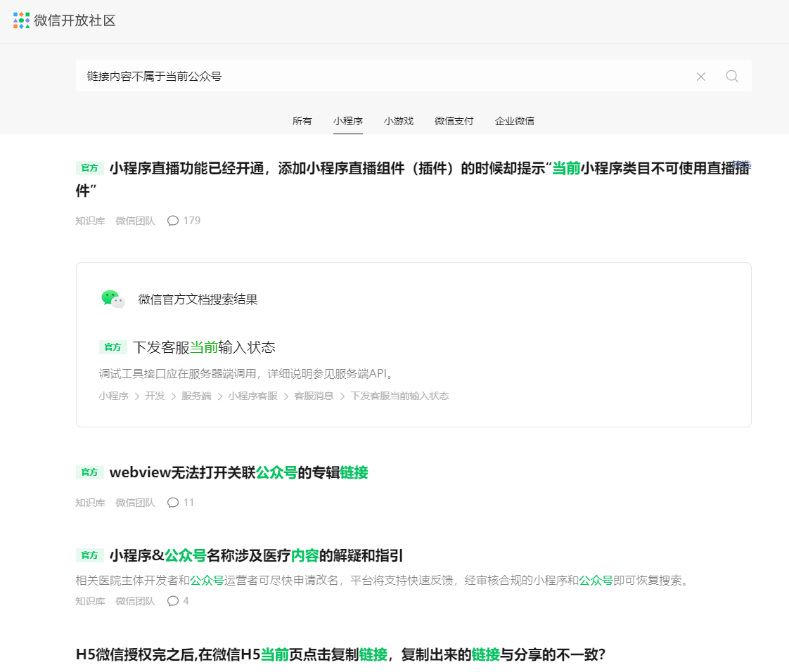Click the 官方 badge before 小程序&公众号 article

click(x=89, y=555)
